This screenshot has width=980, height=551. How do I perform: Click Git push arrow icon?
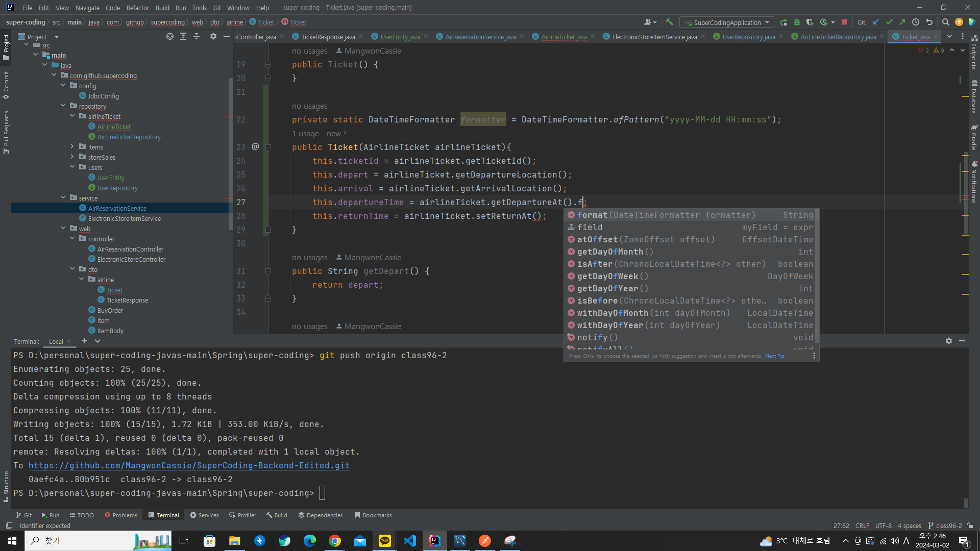click(x=902, y=22)
